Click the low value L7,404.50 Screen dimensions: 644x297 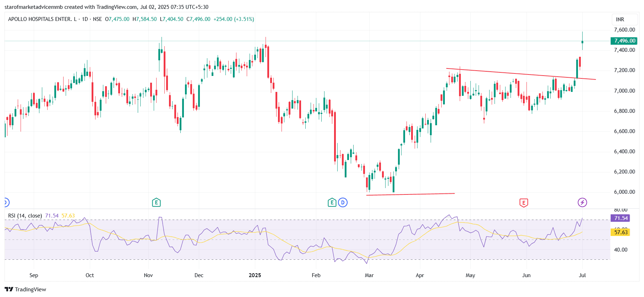click(x=171, y=19)
